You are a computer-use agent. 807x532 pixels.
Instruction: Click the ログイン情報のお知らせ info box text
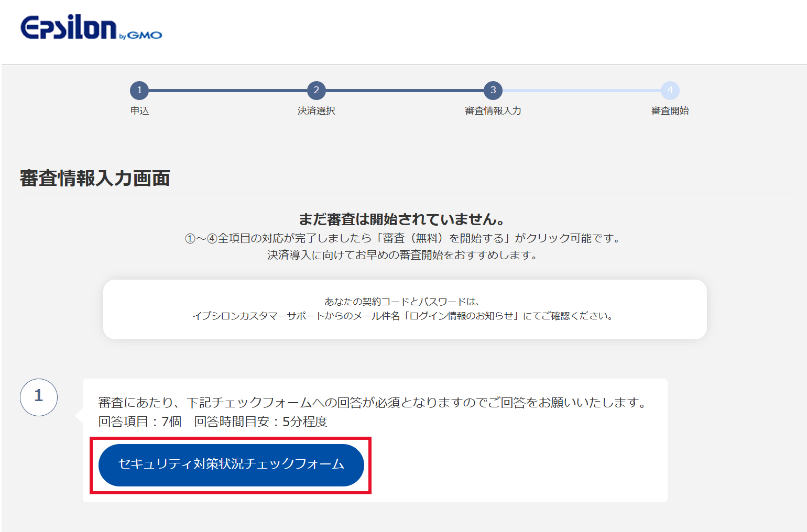point(403,316)
